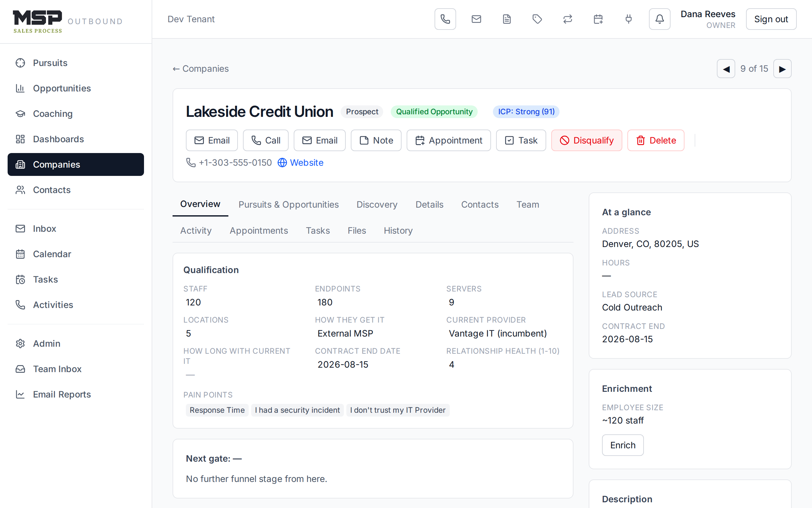Click 'I don't trust my IT Provider' chip
The height and width of the screenshot is (508, 812).
(x=398, y=410)
